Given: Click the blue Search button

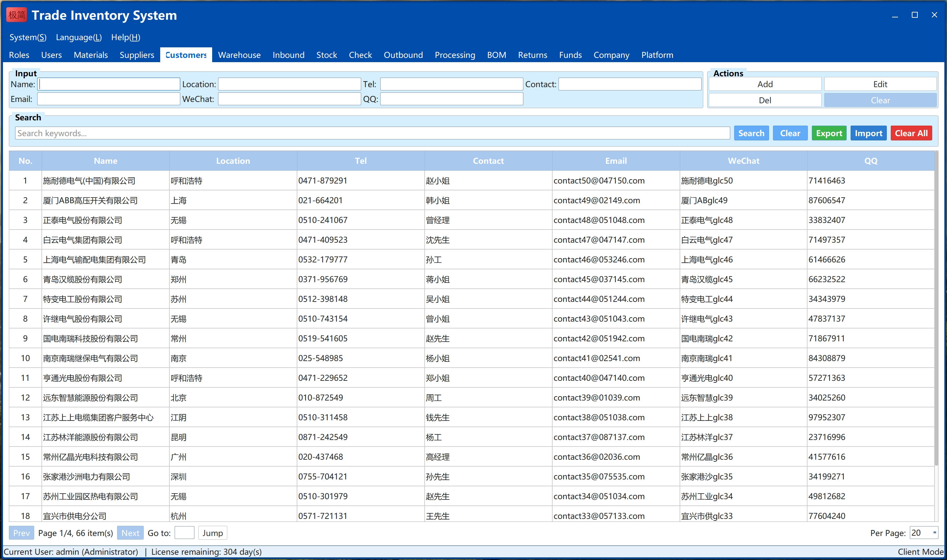Looking at the screenshot, I should [751, 133].
